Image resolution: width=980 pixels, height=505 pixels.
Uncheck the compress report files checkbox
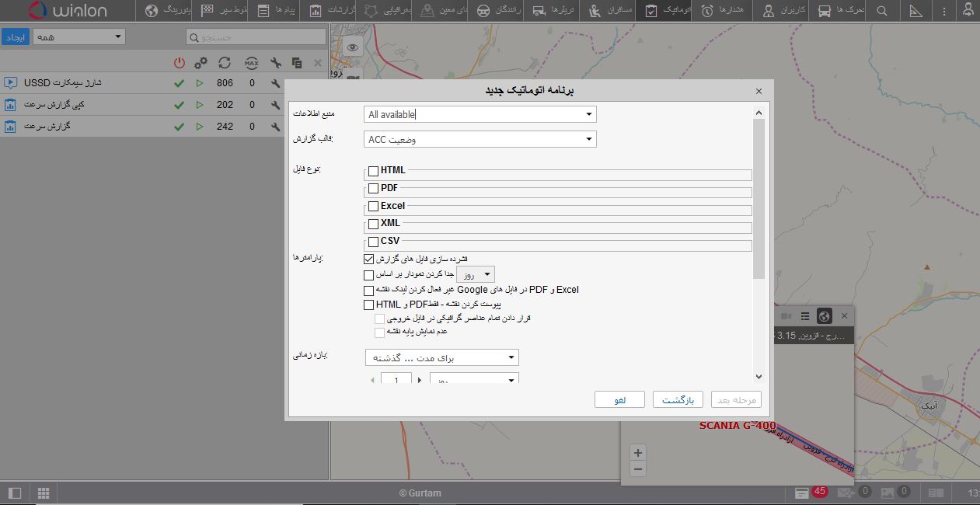369,259
